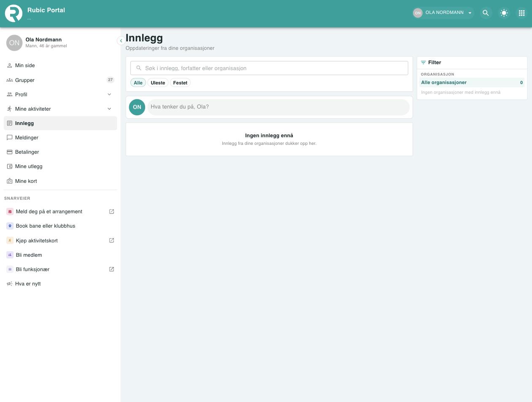Click the Profil sidebar icon

[10, 94]
